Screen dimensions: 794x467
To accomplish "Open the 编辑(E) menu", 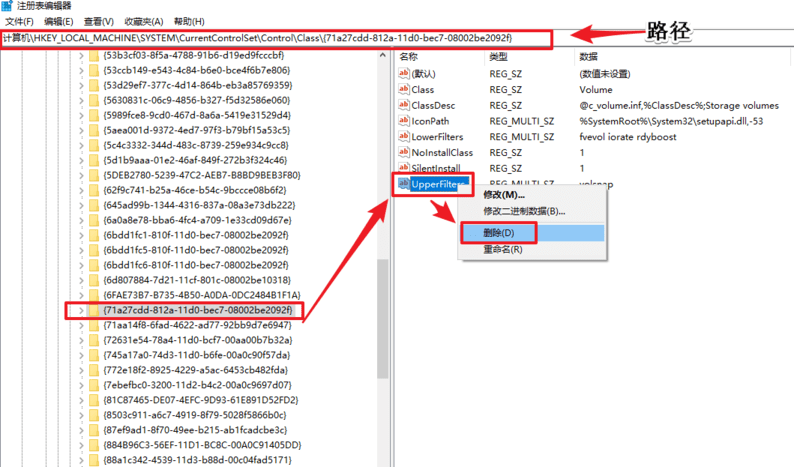I will [59, 21].
